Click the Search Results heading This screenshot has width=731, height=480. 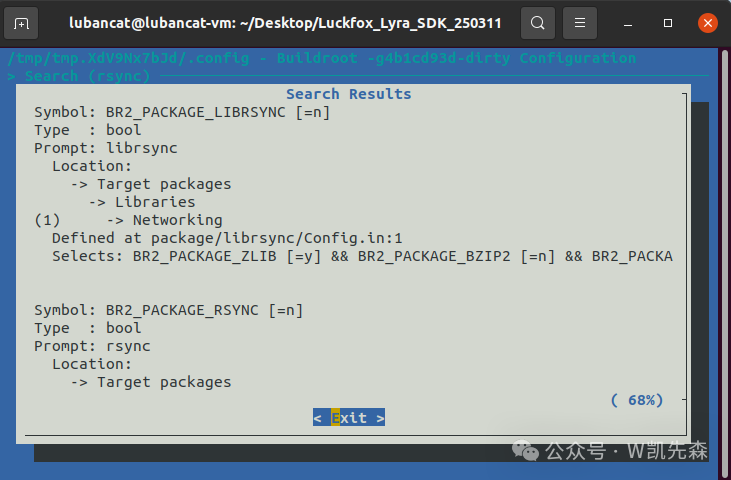tap(348, 94)
